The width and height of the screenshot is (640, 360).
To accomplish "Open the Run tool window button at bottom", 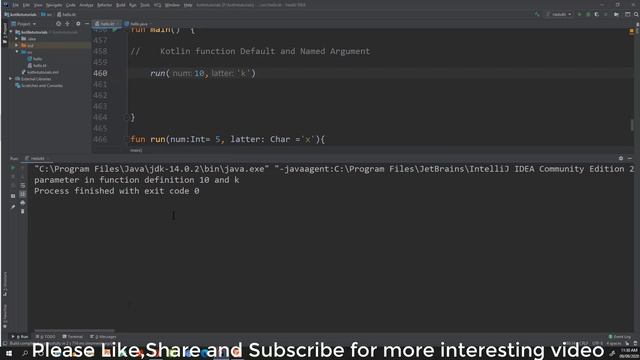I will tap(20, 337).
